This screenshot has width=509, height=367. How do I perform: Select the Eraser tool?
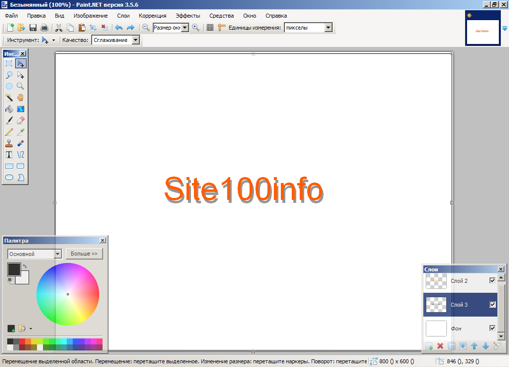pos(21,120)
